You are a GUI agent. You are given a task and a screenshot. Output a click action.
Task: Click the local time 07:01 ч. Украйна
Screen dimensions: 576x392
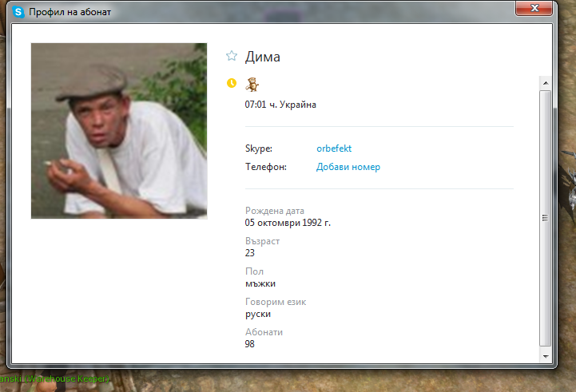(x=280, y=105)
